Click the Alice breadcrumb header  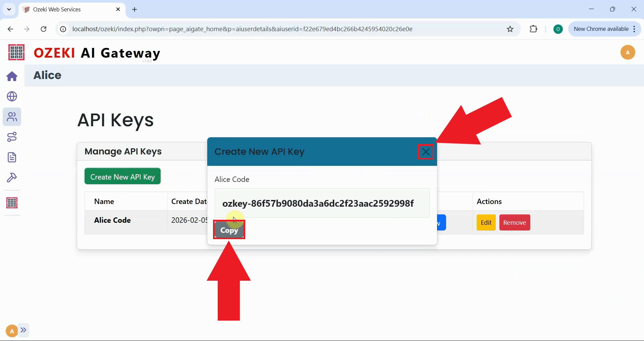coord(47,75)
